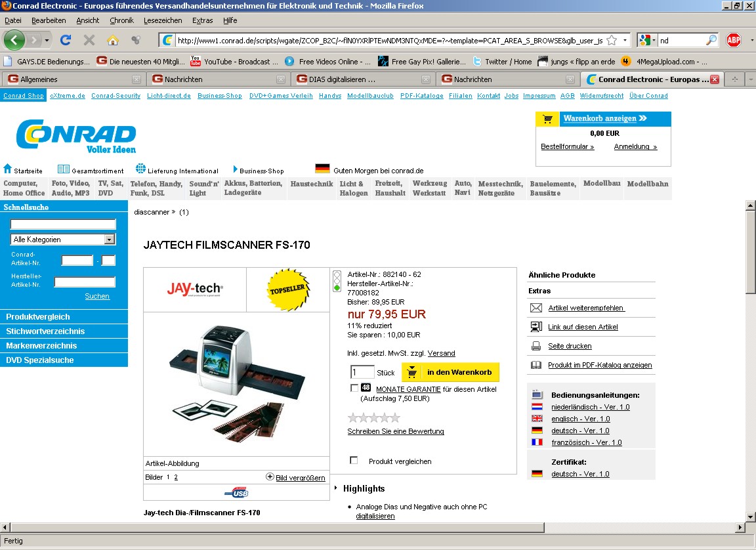
Task: Enable the 48 Monate Garantie checkbox
Action: tap(354, 389)
